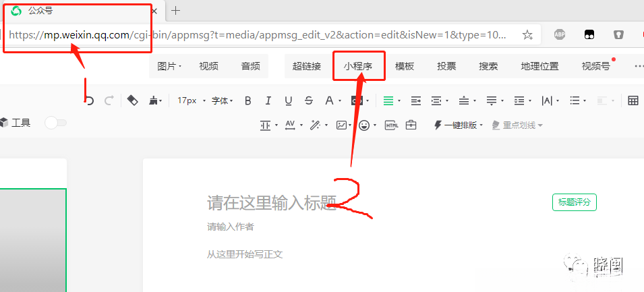Toggle bold formatting
This screenshot has width=644, height=292.
(247, 100)
